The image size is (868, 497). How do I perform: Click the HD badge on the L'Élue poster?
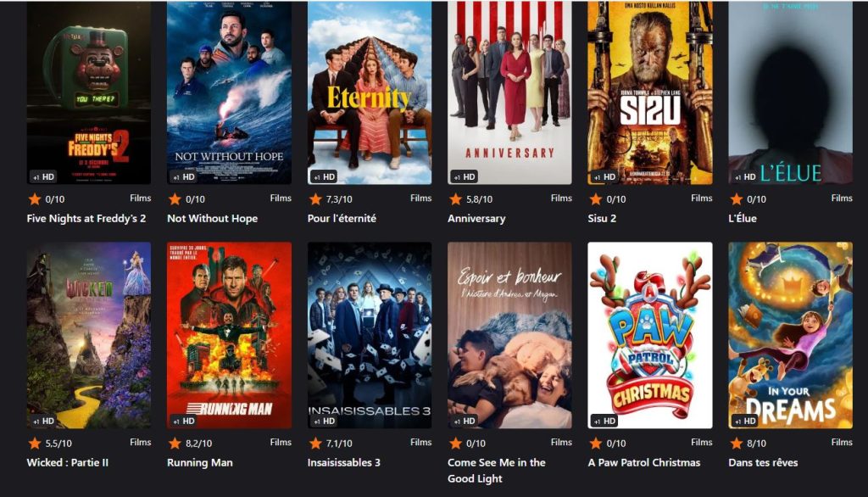(x=744, y=176)
